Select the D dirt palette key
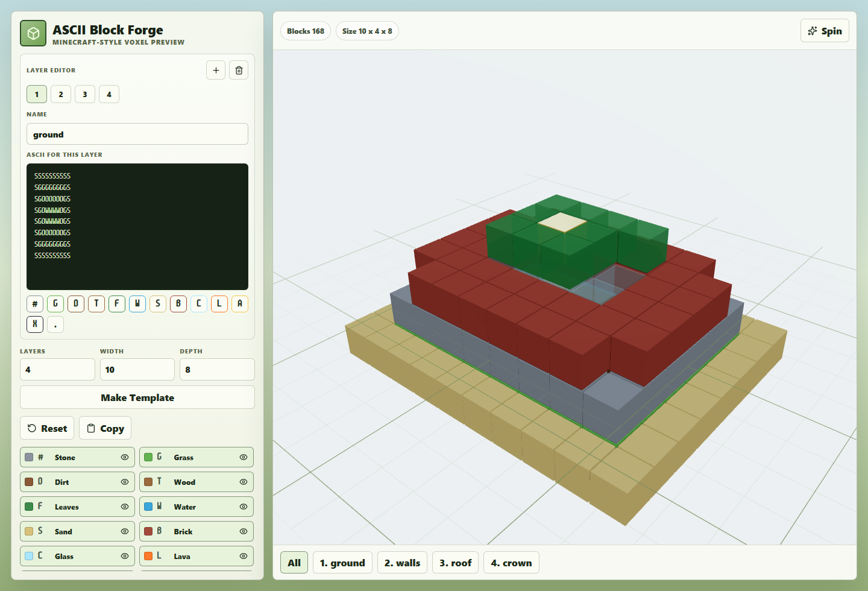This screenshot has height=591, width=868. coord(76,304)
